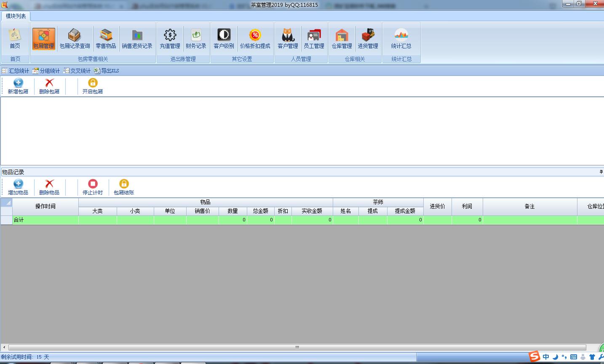Open 包厢记录查询 records query
The image size is (604, 364).
pos(75,39)
